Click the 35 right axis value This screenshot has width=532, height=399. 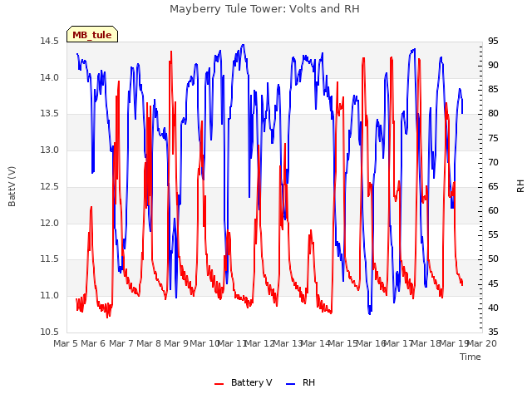pyautogui.click(x=493, y=332)
